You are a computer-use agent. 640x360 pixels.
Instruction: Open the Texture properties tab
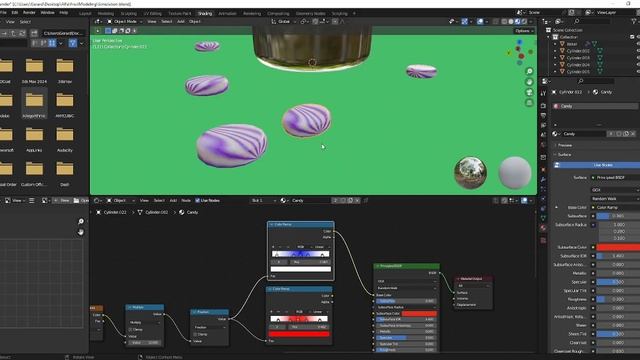[x=543, y=240]
